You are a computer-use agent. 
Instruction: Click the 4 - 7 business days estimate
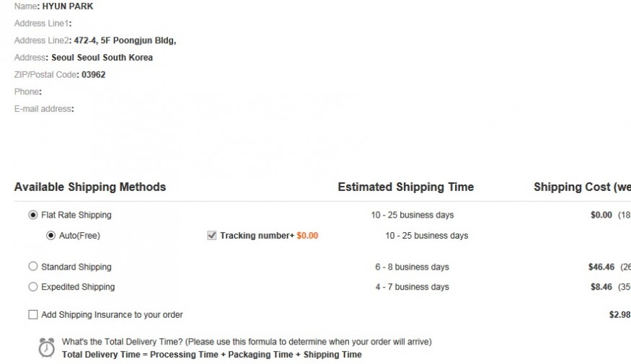(412, 287)
